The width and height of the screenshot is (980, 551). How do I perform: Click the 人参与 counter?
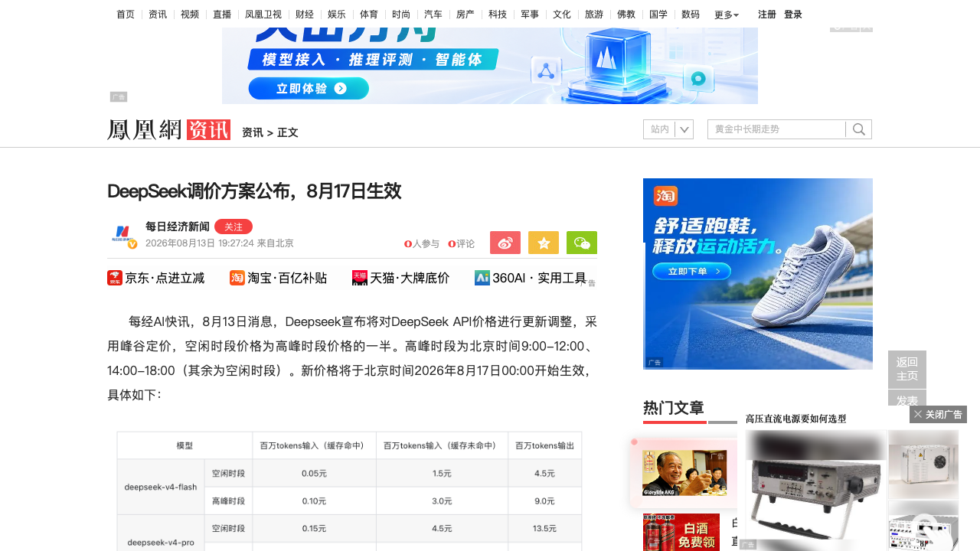pyautogui.click(x=422, y=244)
